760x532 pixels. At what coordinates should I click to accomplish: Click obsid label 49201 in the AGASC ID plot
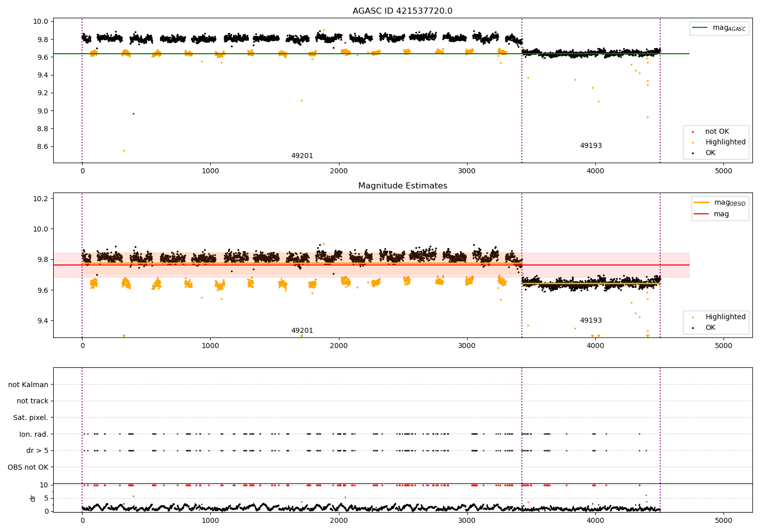click(x=302, y=156)
